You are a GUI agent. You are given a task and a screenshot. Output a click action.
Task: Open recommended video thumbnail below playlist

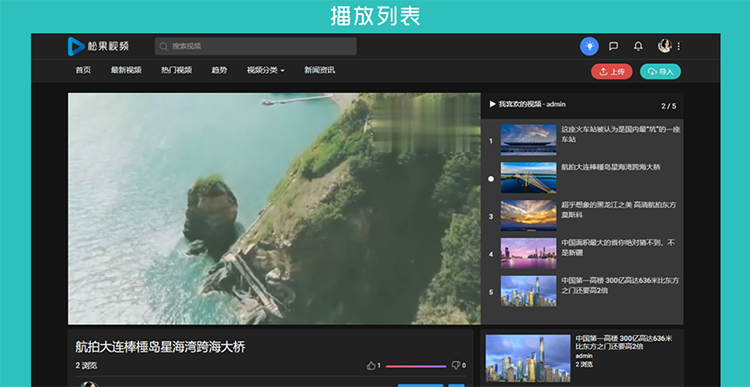[x=528, y=358]
